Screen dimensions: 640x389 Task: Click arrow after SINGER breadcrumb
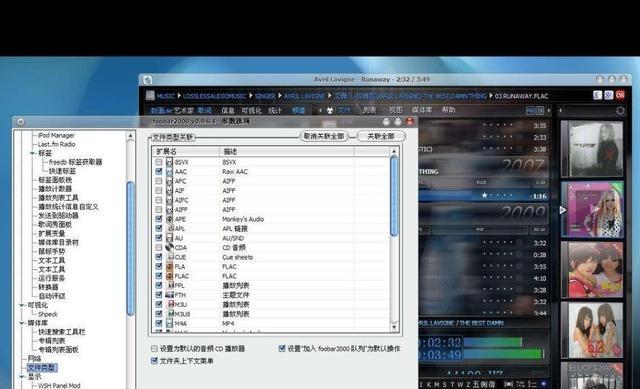click(280, 96)
